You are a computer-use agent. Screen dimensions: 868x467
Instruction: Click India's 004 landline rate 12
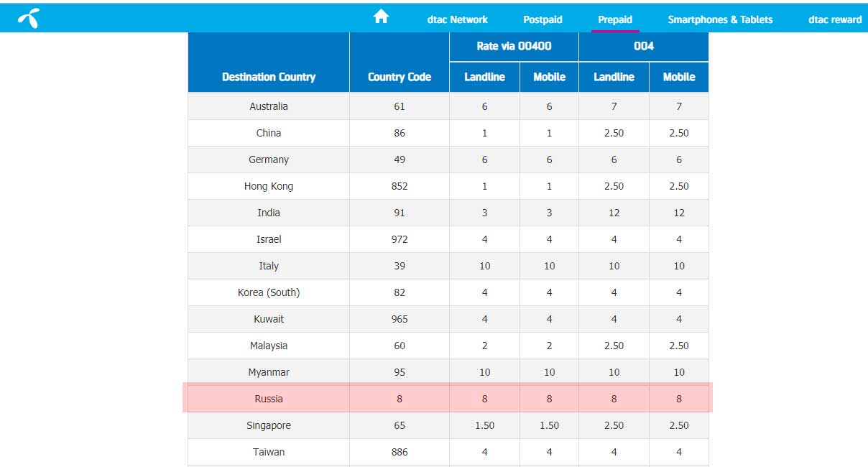614,213
